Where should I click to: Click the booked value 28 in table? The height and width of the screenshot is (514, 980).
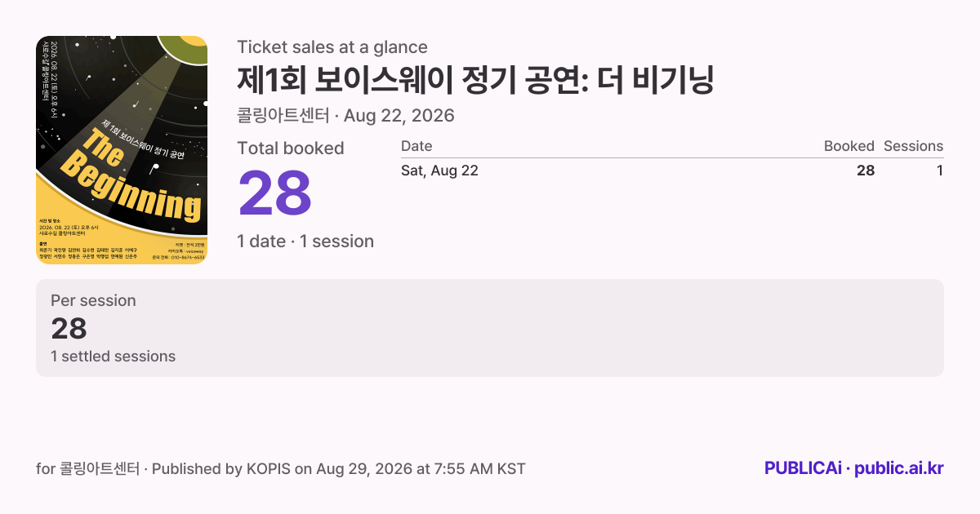(x=866, y=171)
